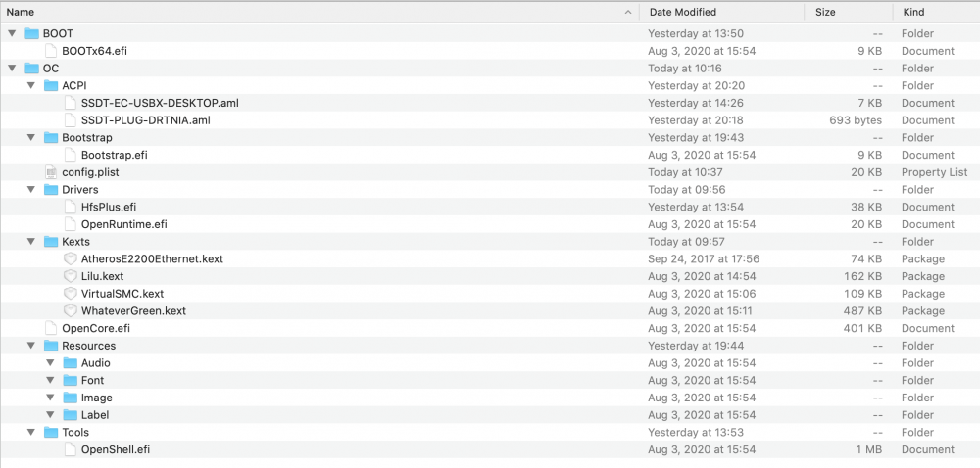The width and height of the screenshot is (980, 468).
Task: Collapse the Tools folder disclosure triangle
Action: 31,433
